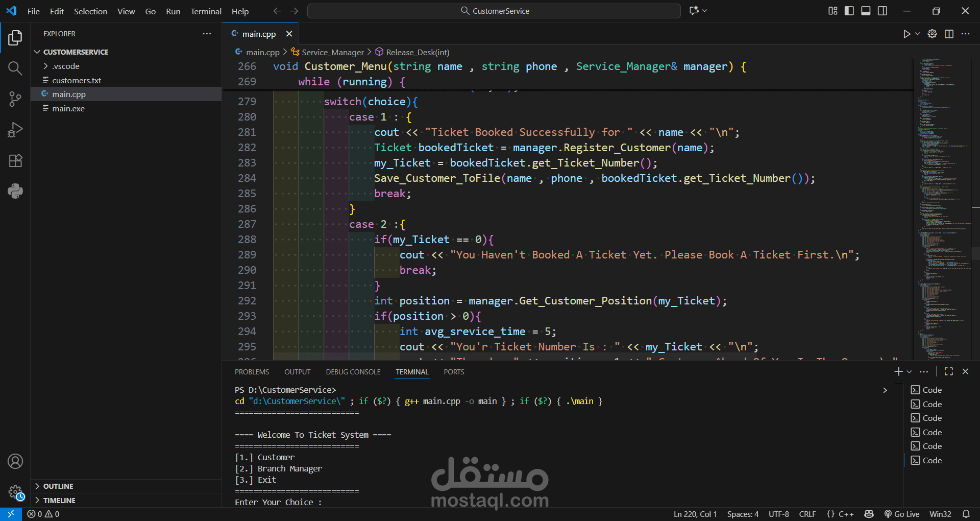Change end of line sequence CRLF
Screen dimensions: 980x521
tap(807, 514)
